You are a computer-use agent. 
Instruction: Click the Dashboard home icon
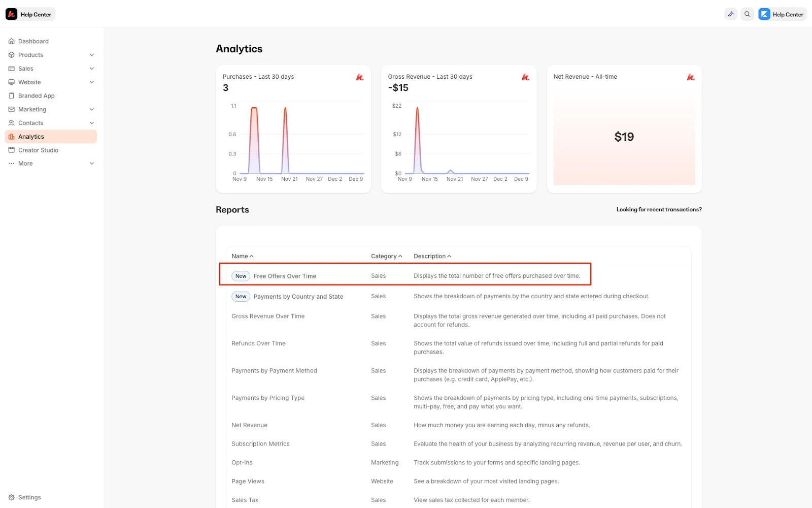[x=11, y=41]
